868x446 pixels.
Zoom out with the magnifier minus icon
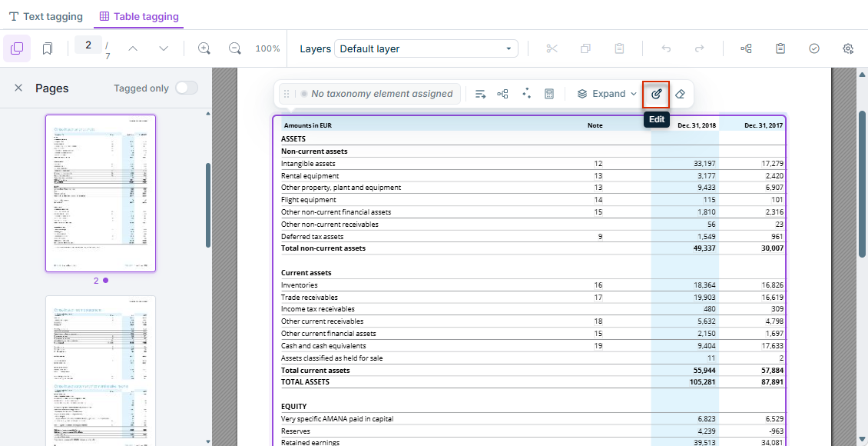235,48
